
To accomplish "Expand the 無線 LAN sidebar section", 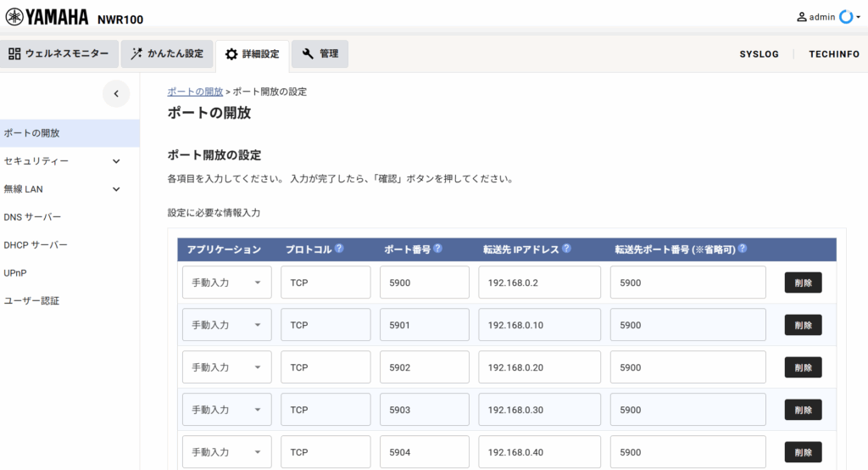I will coord(116,189).
